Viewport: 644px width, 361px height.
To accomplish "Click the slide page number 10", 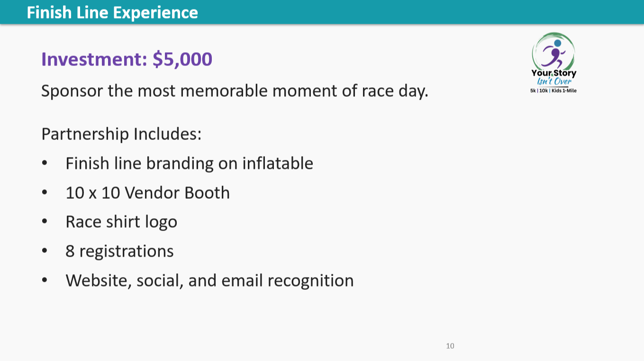I will point(450,346).
